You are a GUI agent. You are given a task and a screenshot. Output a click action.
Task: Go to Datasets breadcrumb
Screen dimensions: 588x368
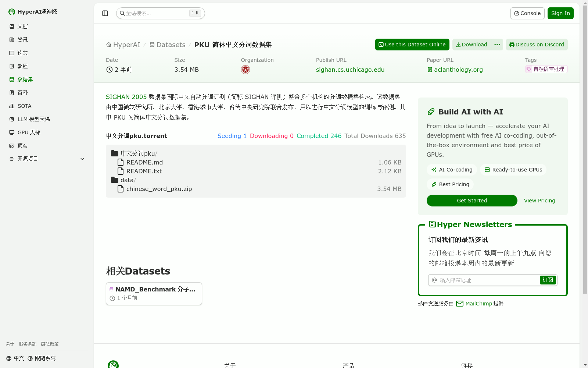(168, 45)
